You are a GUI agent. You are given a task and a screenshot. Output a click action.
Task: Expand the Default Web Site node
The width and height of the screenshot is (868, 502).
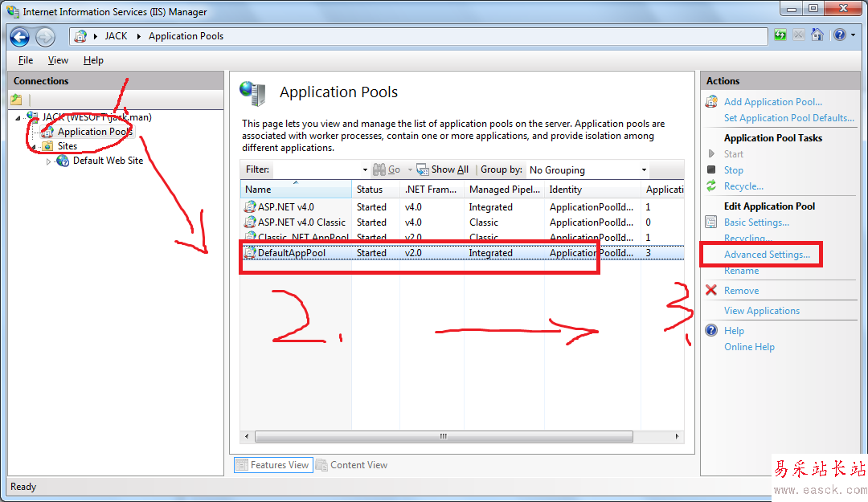click(x=48, y=161)
